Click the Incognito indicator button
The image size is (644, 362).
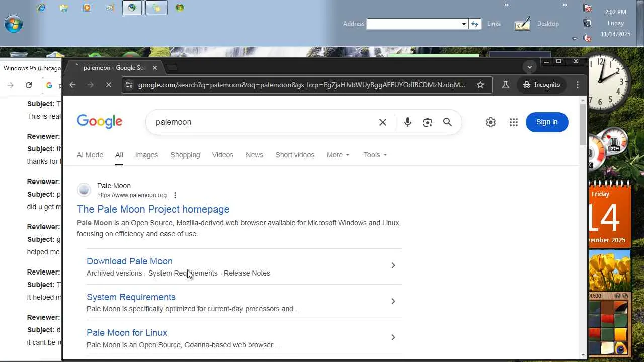542,85
